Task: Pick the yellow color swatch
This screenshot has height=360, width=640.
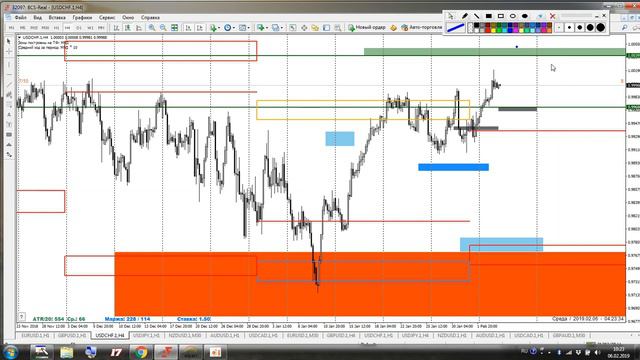Action: pyautogui.click(x=493, y=30)
